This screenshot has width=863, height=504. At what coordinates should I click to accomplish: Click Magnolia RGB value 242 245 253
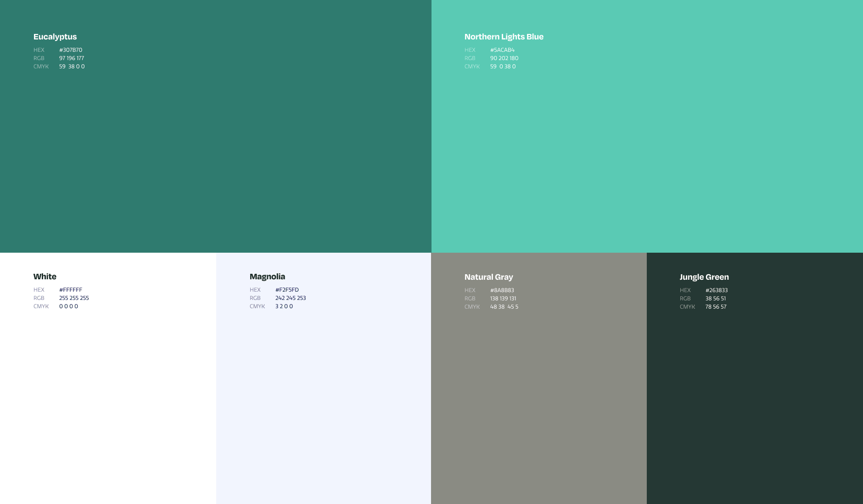(x=291, y=298)
